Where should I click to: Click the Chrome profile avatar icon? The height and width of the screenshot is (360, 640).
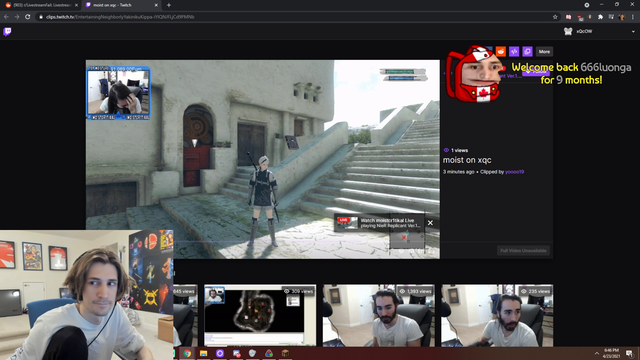(622, 17)
